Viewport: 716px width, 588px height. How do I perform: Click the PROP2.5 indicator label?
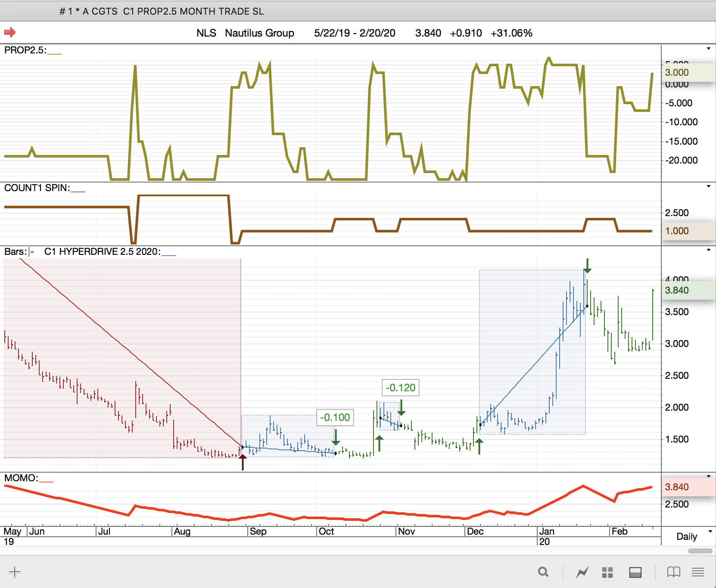[x=25, y=50]
